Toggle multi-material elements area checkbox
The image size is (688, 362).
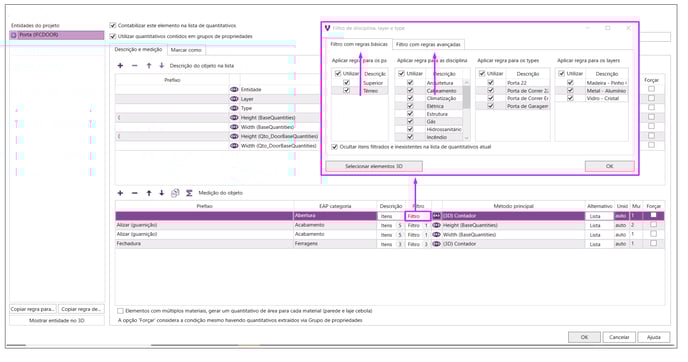coord(120,311)
